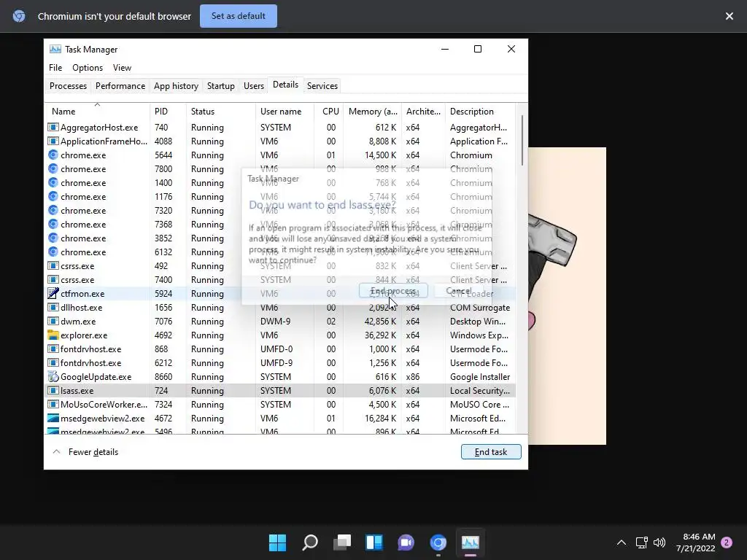Select ctfmon.exe pen icon
This screenshot has height=560, width=747.
tap(53, 293)
